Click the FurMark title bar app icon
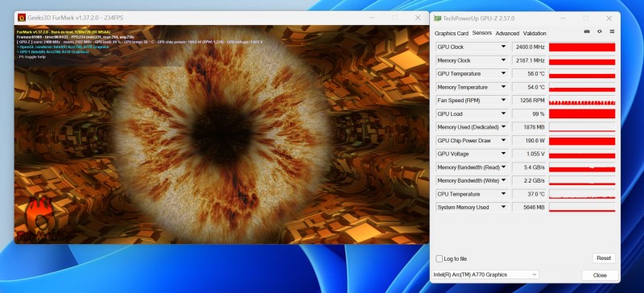644x293 pixels. 22,18
